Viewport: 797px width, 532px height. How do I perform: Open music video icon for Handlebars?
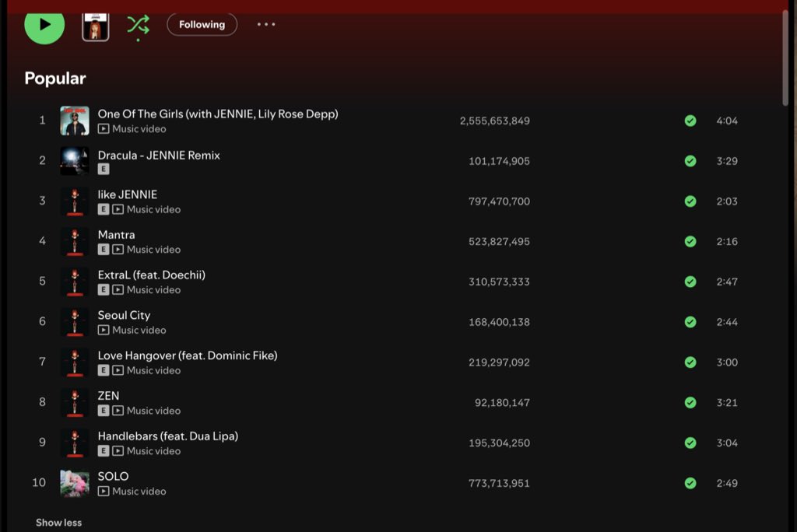point(118,450)
